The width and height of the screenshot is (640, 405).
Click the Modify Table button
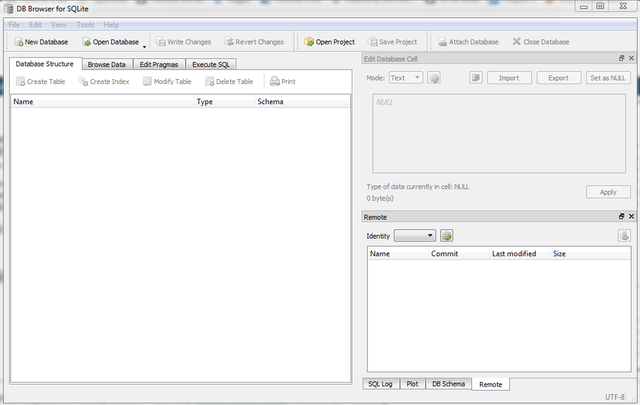pos(167,81)
